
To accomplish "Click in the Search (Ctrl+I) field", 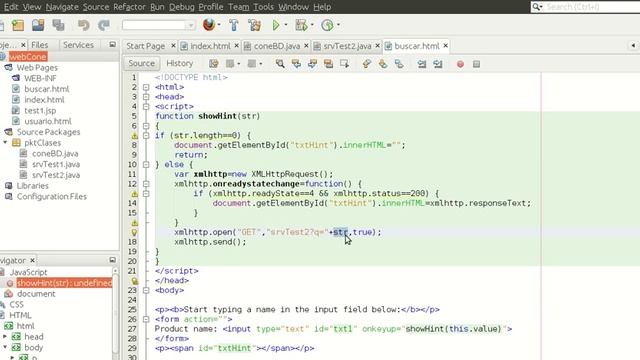I will (592, 7).
